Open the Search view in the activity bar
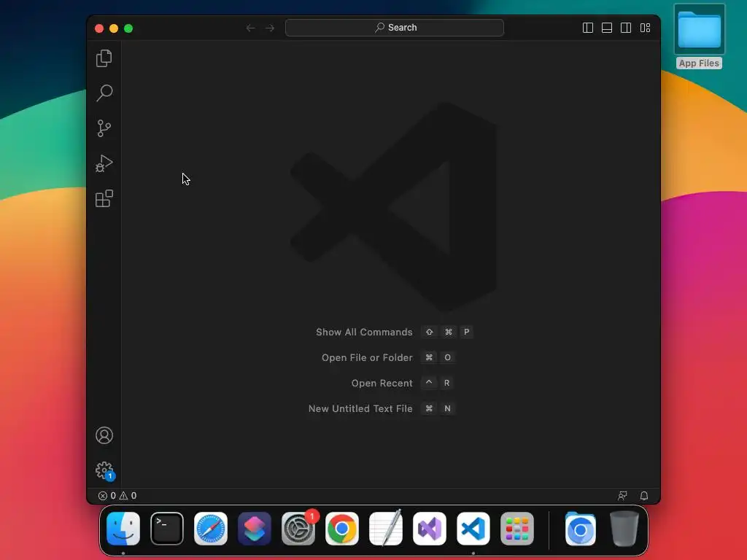This screenshot has height=560, width=747. tap(104, 93)
